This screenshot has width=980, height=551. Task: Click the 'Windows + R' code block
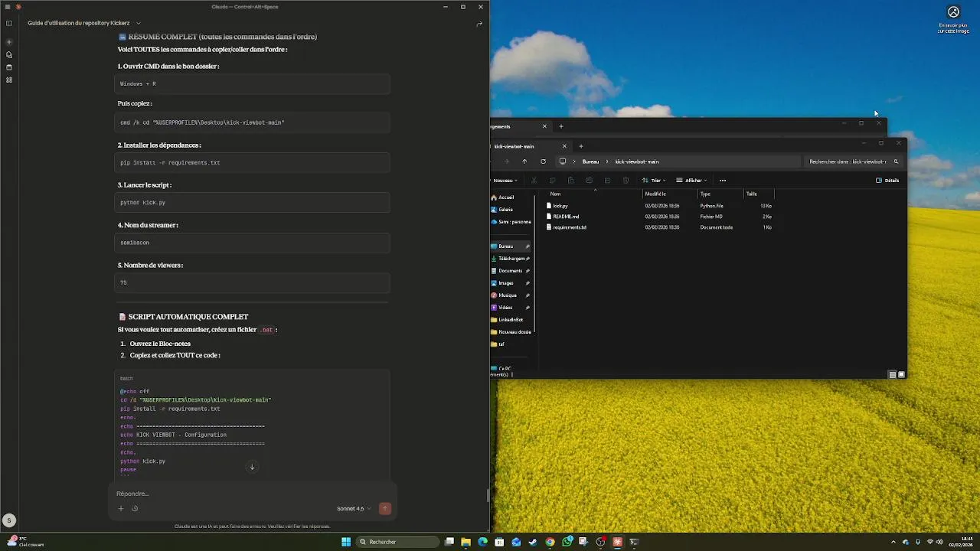click(x=252, y=84)
